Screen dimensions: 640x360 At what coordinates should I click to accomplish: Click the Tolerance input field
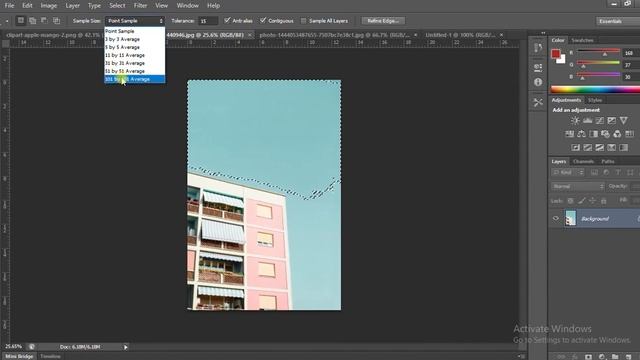click(208, 21)
